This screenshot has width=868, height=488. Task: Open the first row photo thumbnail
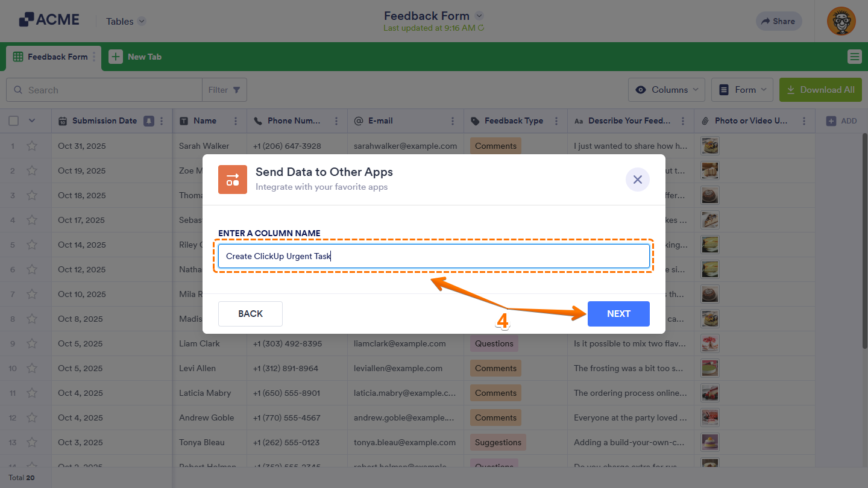tap(710, 146)
